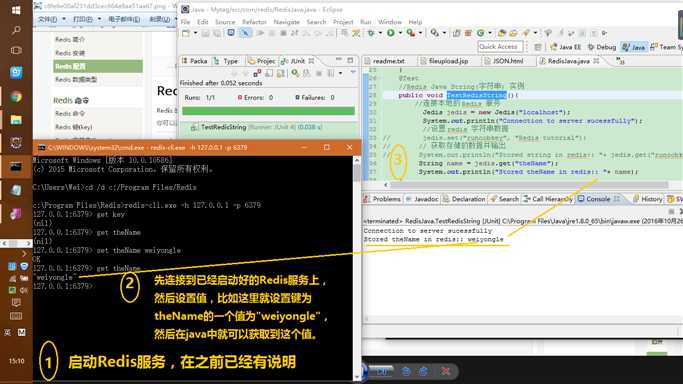Close the JUnit view tab
Screen dimensions: 683x384
(x=311, y=61)
